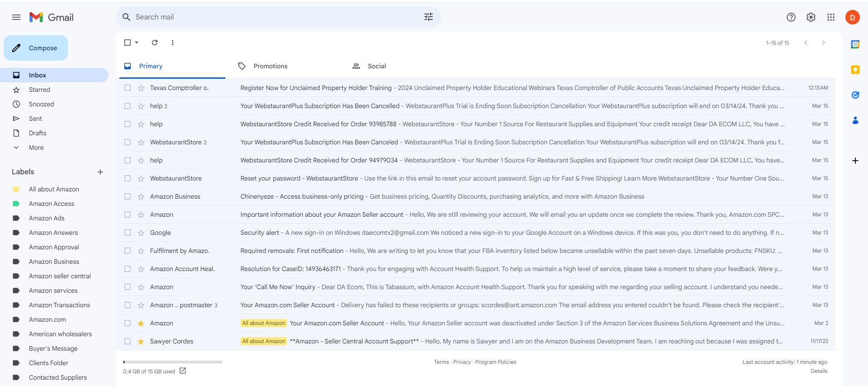Open the Settings gear icon
Image resolution: width=868 pixels, height=386 pixels.
click(x=811, y=17)
